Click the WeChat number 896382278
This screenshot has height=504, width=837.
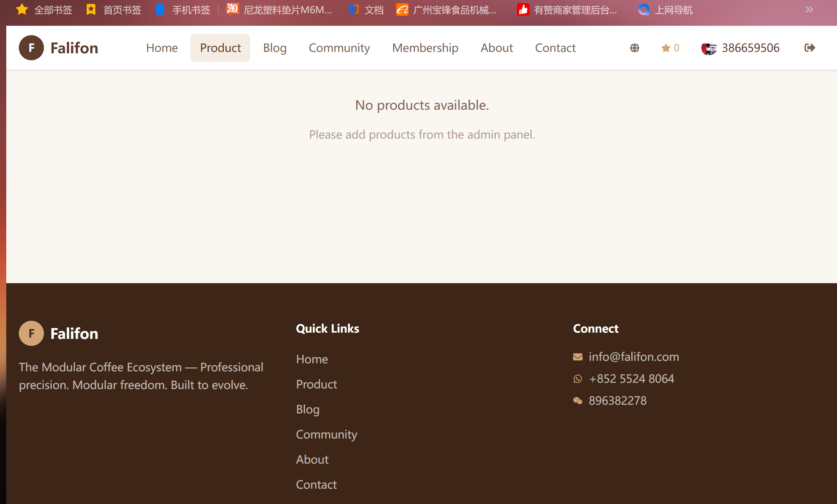point(618,401)
